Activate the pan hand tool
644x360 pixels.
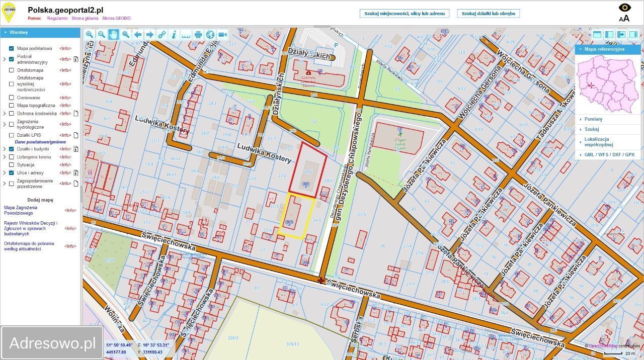coord(114,35)
